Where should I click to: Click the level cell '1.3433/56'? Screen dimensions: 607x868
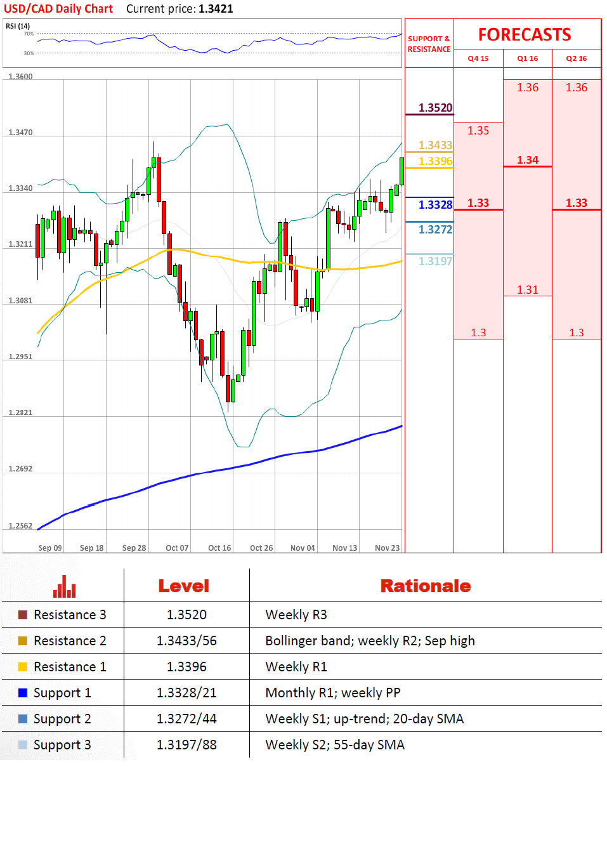point(186,641)
